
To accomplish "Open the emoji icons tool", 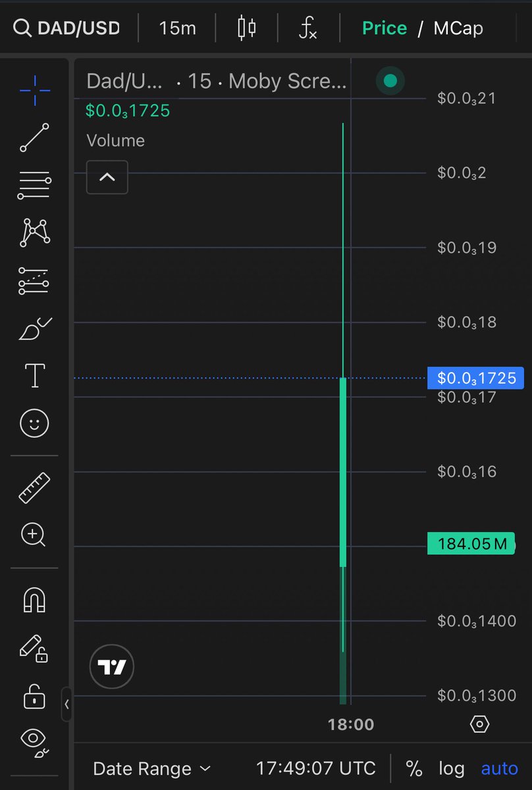I will [34, 423].
